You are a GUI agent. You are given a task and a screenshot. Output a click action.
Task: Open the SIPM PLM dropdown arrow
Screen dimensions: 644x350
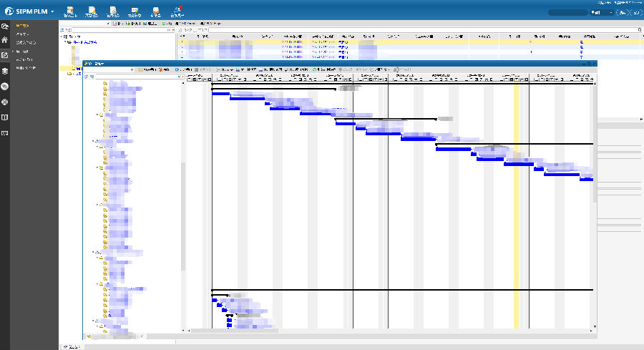(52, 11)
